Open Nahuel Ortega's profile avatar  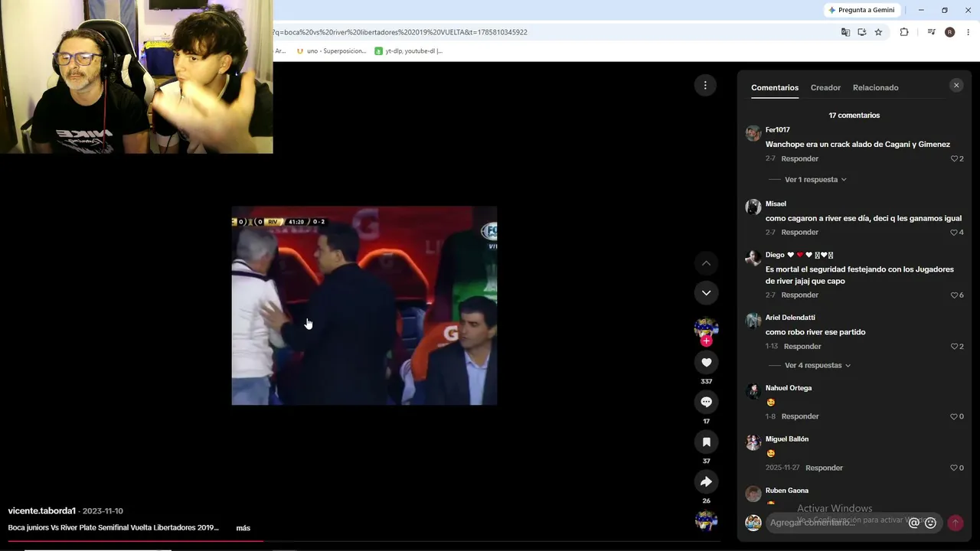[x=753, y=391]
